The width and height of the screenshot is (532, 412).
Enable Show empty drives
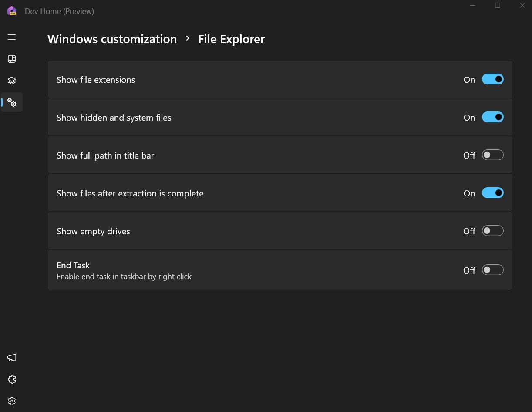(x=492, y=230)
